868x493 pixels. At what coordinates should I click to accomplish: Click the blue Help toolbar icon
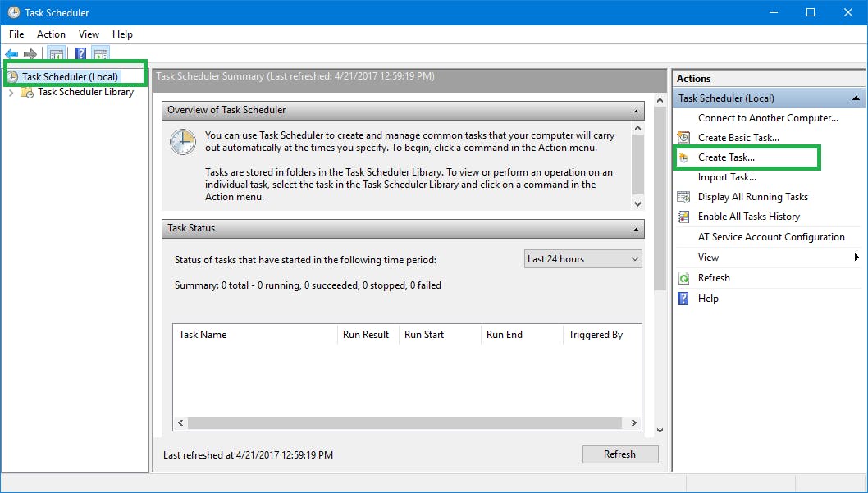[81, 54]
